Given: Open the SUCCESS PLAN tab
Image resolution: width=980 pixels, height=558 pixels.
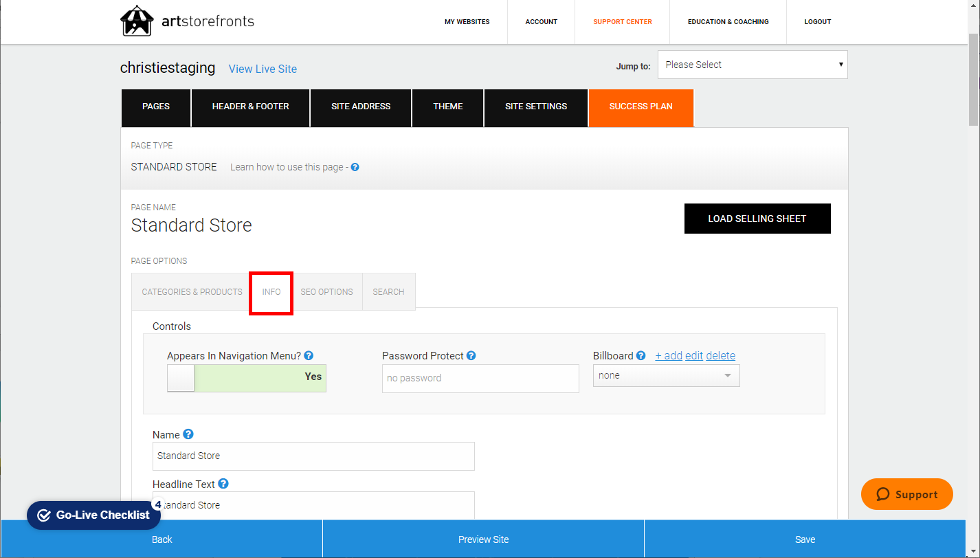Looking at the screenshot, I should point(641,107).
